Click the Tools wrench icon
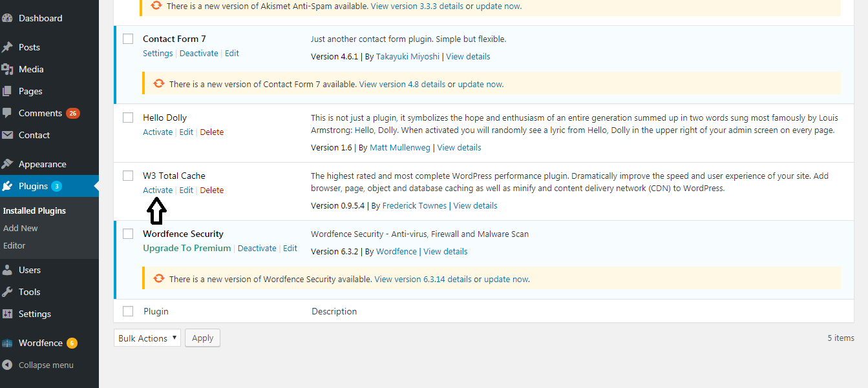This screenshot has width=868, height=388. [7, 292]
